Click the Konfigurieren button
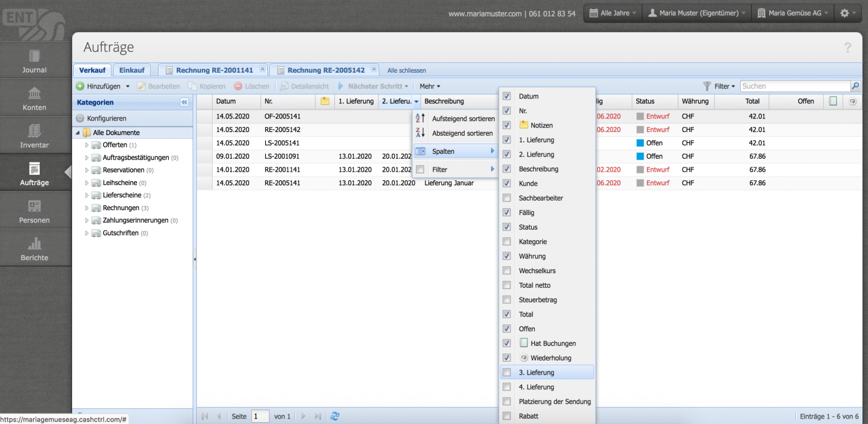The height and width of the screenshot is (424, 868). point(106,118)
